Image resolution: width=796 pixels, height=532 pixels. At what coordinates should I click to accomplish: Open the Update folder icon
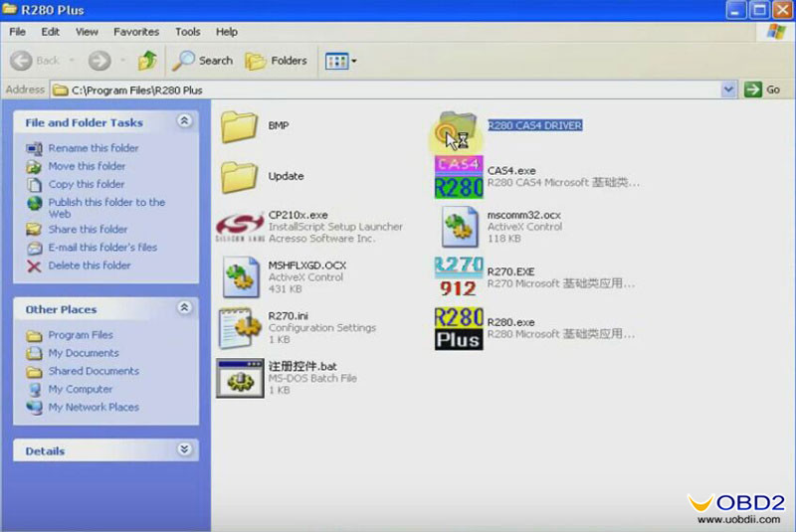coord(239,177)
